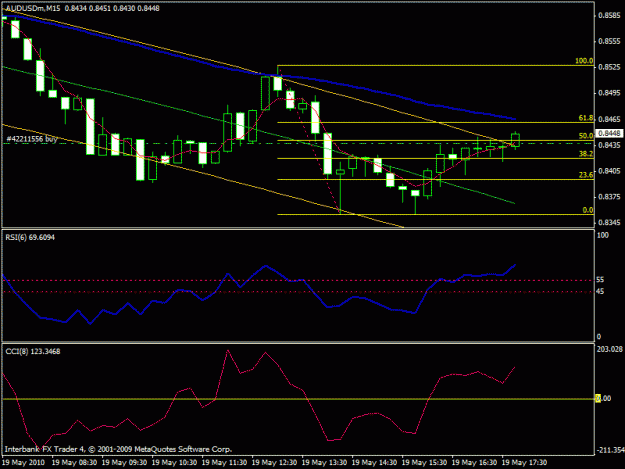Select the Fibonacci 61.8 level label
This screenshot has height=469, width=625.
pyautogui.click(x=586, y=118)
